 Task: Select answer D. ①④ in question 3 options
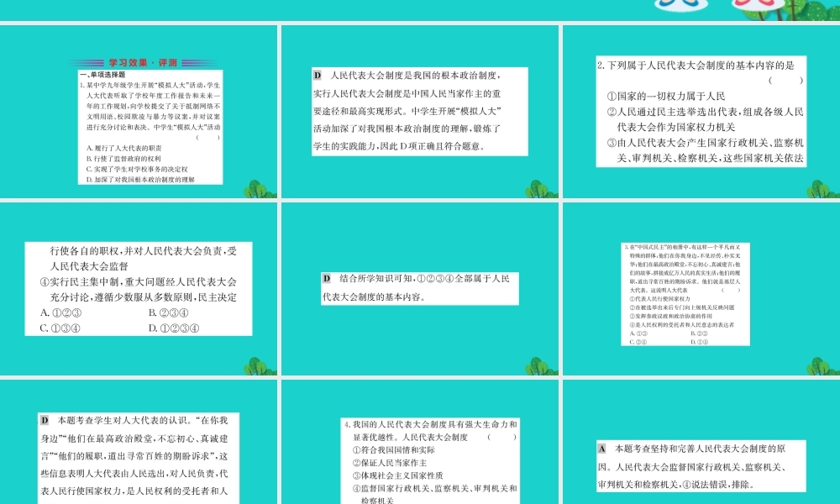point(700,342)
